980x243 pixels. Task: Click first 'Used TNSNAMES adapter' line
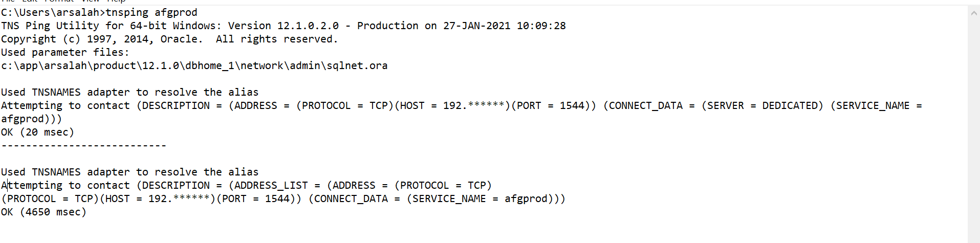(x=129, y=92)
